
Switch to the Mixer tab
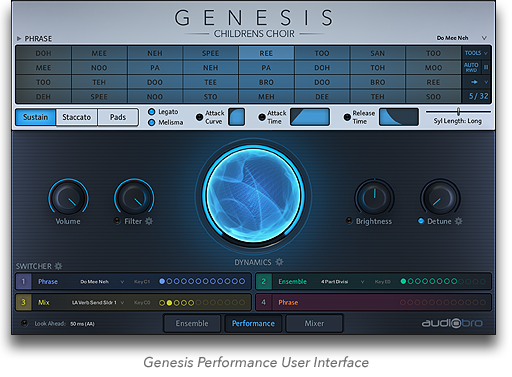(314, 323)
